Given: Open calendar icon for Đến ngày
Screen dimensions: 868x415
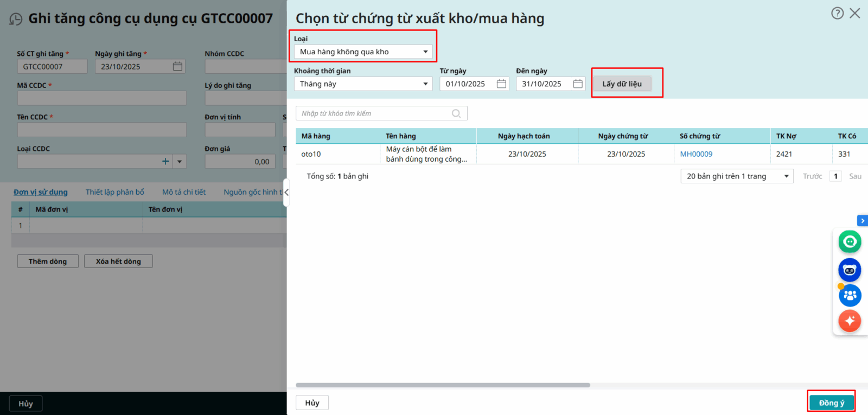Looking at the screenshot, I should click(578, 84).
